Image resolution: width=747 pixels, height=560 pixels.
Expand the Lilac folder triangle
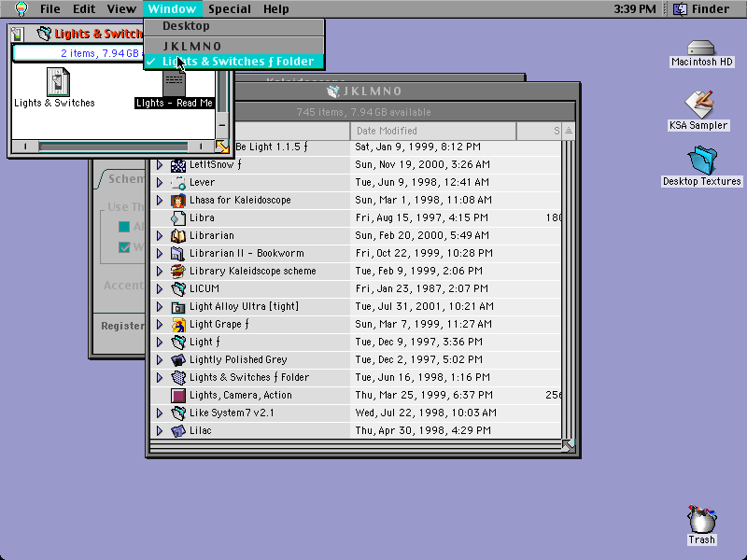pyautogui.click(x=160, y=431)
